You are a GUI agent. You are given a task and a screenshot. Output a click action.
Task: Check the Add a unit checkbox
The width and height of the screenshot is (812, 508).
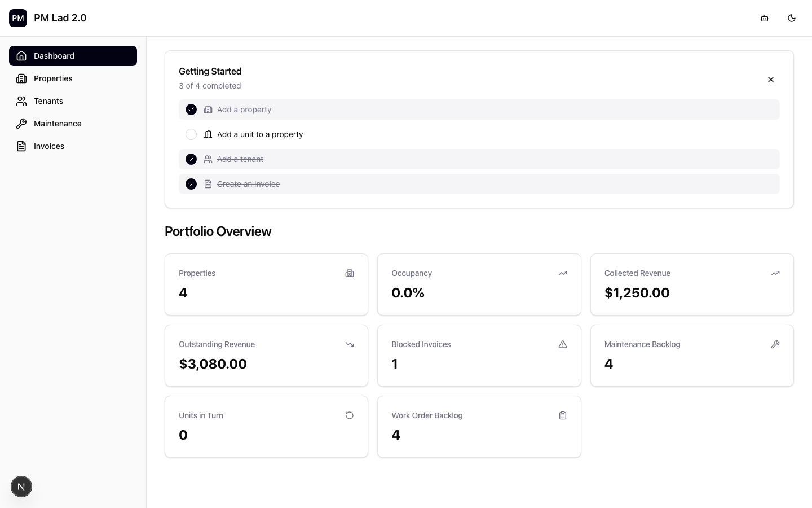191,134
